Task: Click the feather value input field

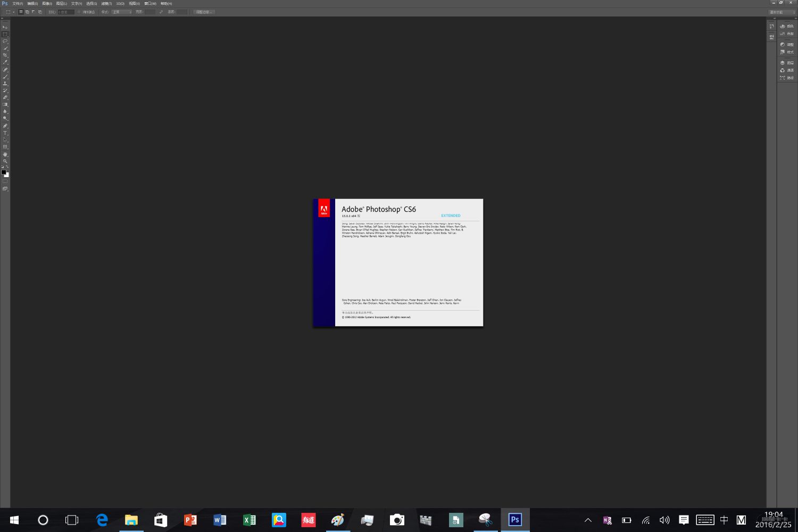Action: [66, 12]
